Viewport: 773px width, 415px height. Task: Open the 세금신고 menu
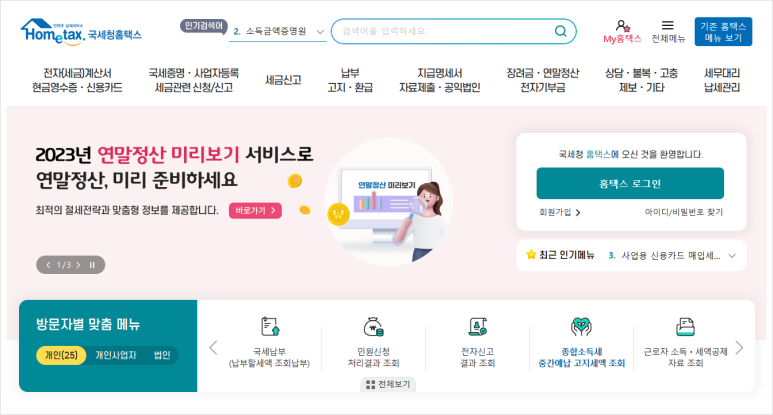[283, 80]
